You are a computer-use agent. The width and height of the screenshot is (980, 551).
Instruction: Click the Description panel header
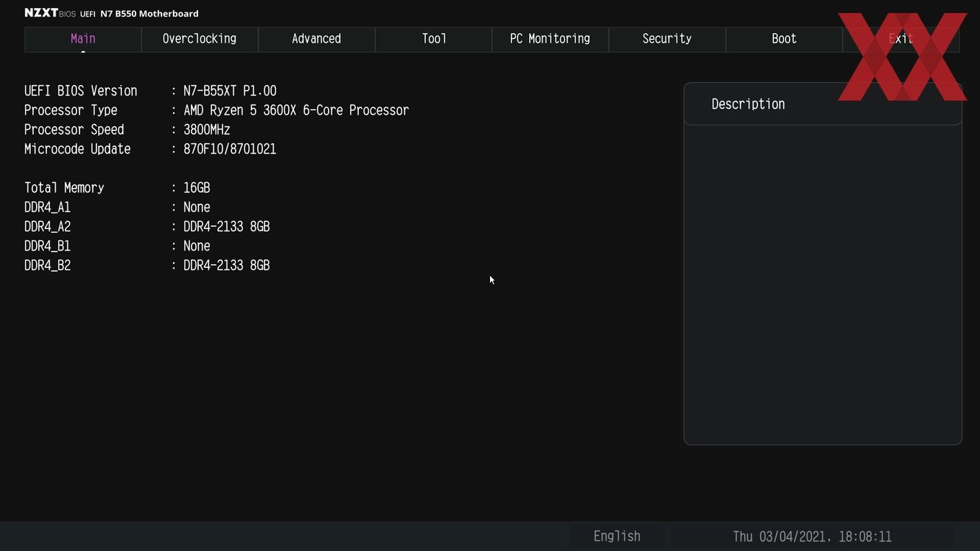tap(822, 104)
